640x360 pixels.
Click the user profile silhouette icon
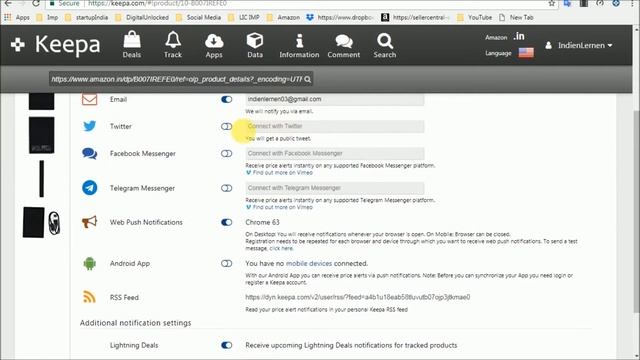coord(549,45)
